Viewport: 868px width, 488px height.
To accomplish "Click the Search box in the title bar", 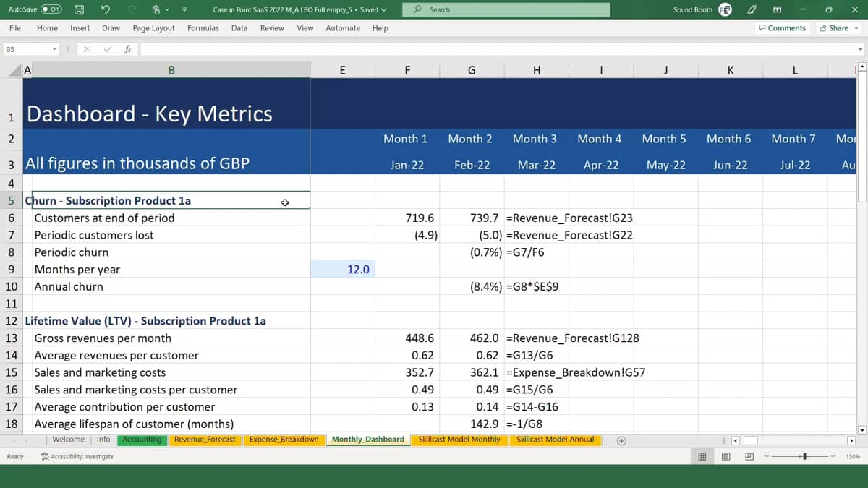I will [506, 9].
